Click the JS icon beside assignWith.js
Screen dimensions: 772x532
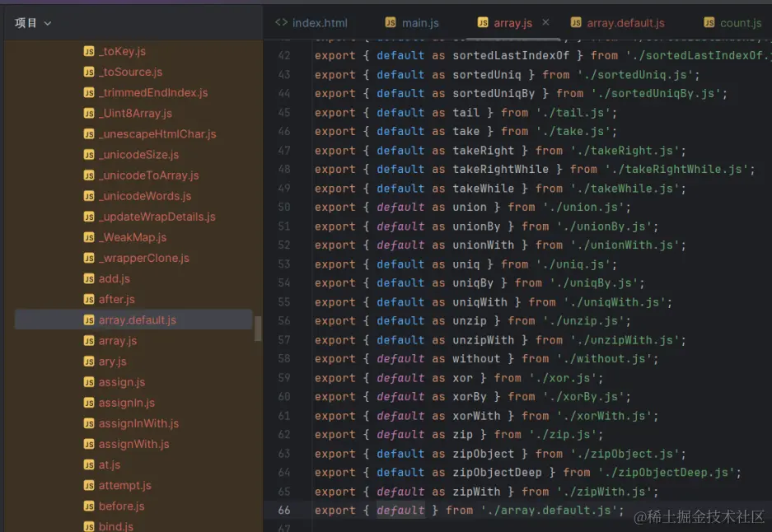tap(89, 444)
